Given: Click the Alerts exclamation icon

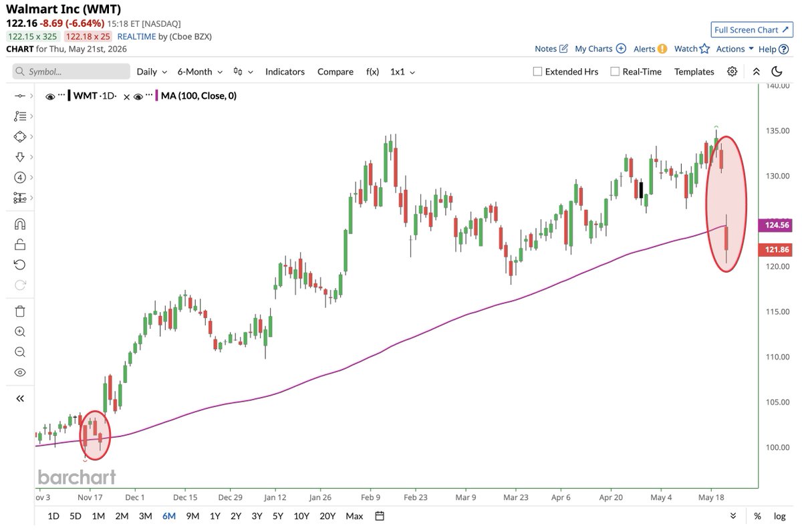Looking at the screenshot, I should (x=662, y=49).
